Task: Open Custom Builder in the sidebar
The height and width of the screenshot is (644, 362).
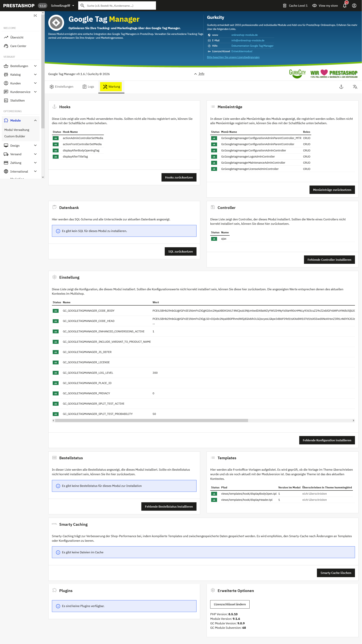Action: (x=15, y=136)
